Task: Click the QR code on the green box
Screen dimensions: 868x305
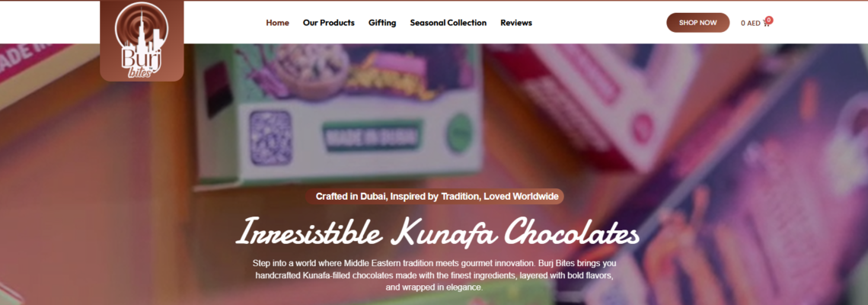Action: coord(271,137)
